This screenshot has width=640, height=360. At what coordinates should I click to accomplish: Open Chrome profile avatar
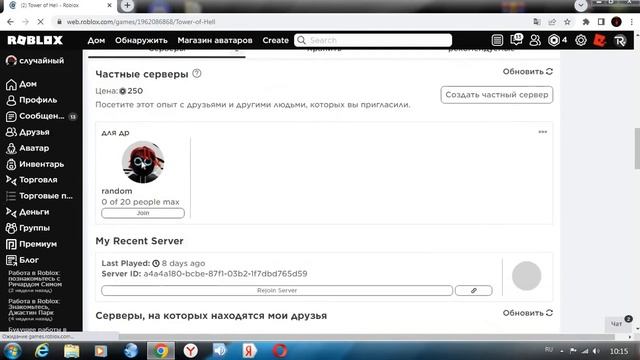pos(616,22)
